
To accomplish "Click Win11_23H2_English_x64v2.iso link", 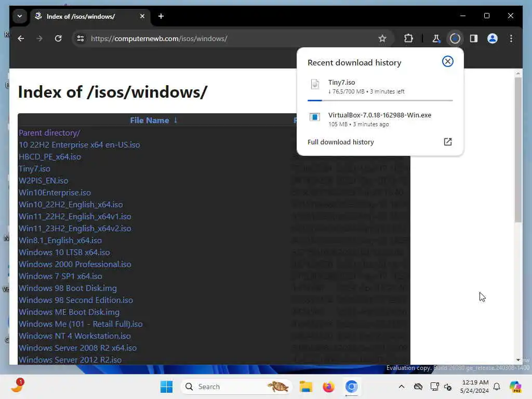I will (x=75, y=229).
